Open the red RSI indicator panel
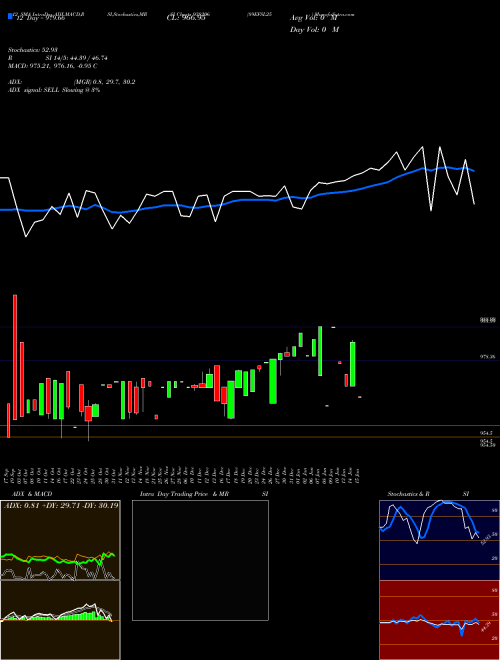Viewport: 500px width, 660px height. pos(439,620)
